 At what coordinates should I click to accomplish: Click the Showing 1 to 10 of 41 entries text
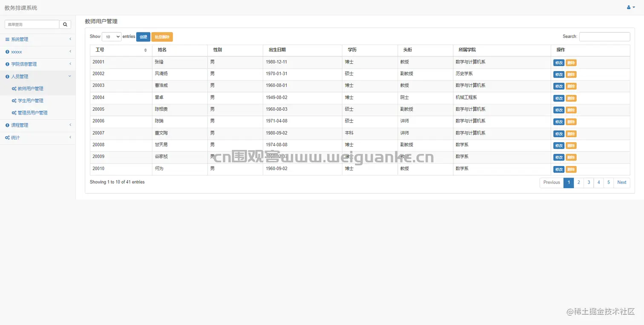pos(117,182)
